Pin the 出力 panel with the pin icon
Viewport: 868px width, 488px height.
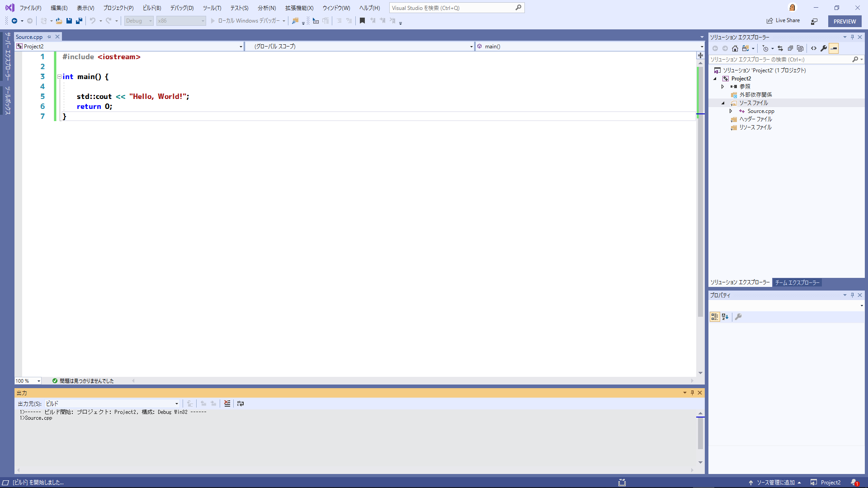pos(692,393)
